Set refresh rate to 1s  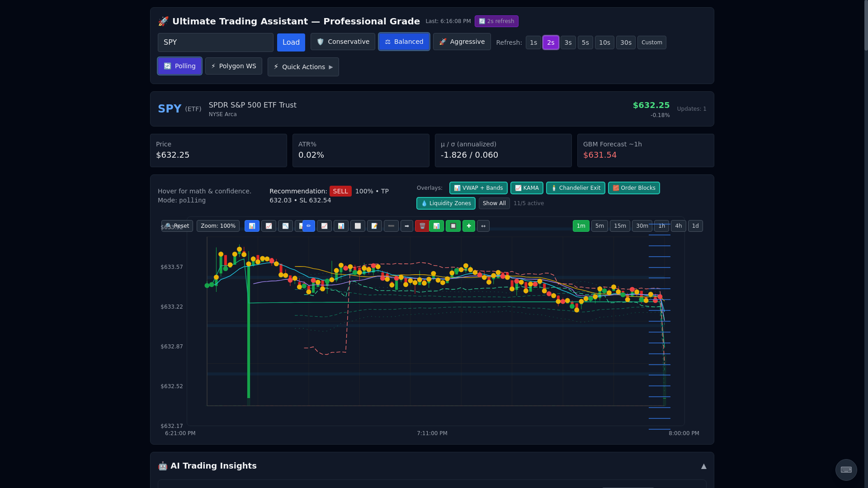pos(533,42)
